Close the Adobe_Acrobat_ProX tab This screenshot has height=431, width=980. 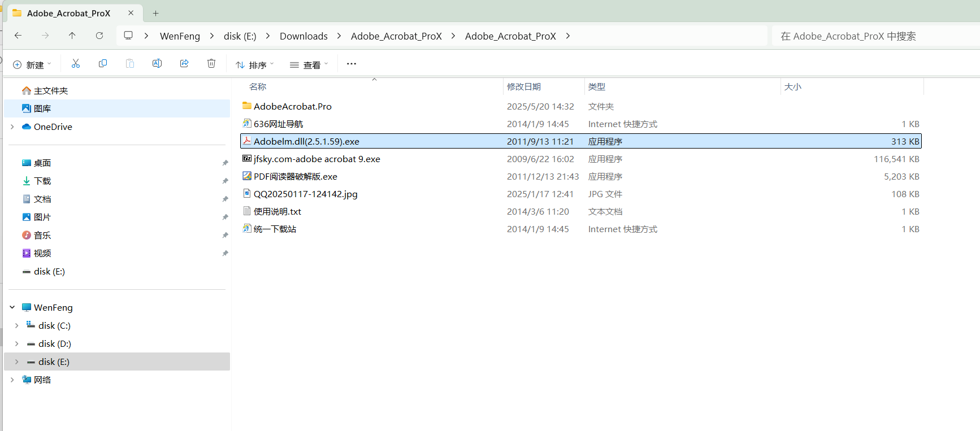point(131,13)
